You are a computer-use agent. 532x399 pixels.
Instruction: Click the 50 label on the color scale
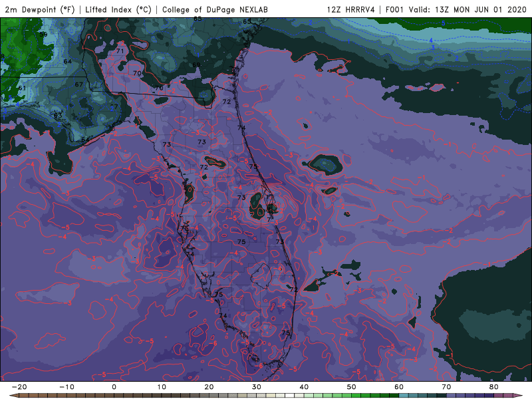point(352,387)
